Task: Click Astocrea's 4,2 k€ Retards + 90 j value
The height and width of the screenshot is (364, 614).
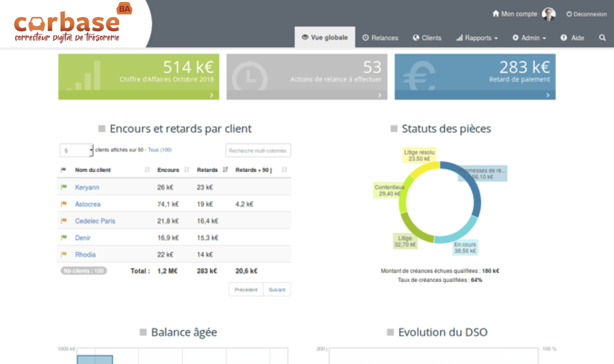Action: (244, 204)
